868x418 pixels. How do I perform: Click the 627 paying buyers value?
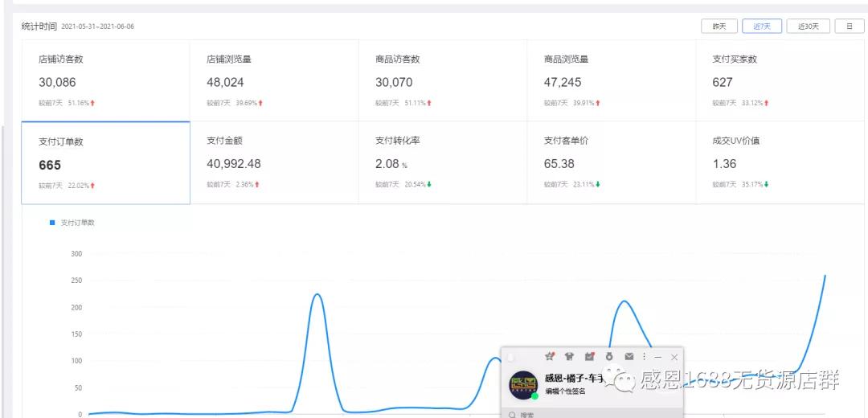[723, 83]
